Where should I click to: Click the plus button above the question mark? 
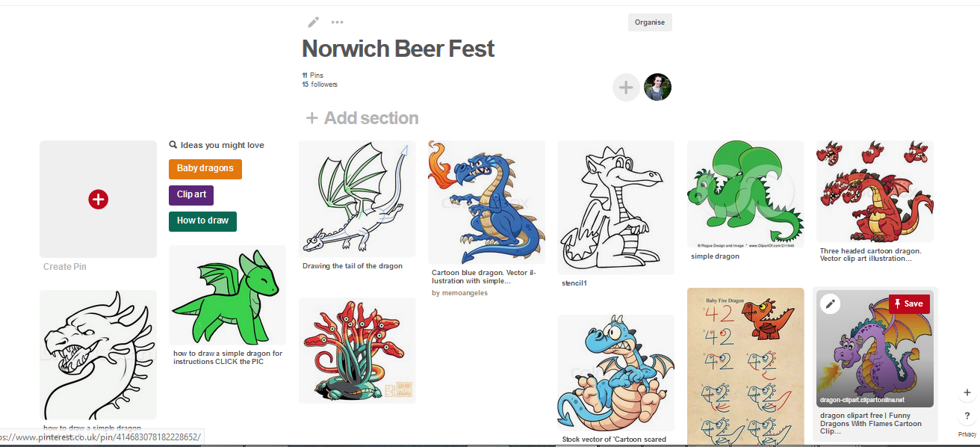(967, 392)
